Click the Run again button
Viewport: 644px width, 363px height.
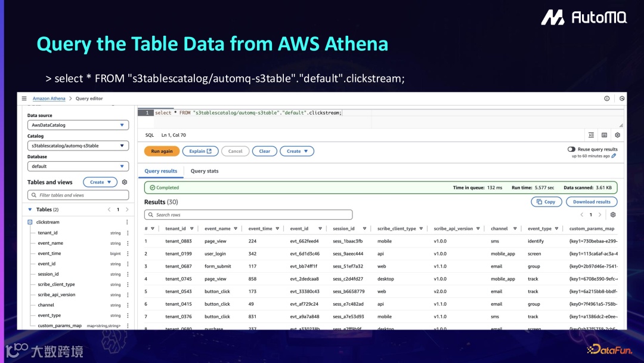[x=162, y=152]
